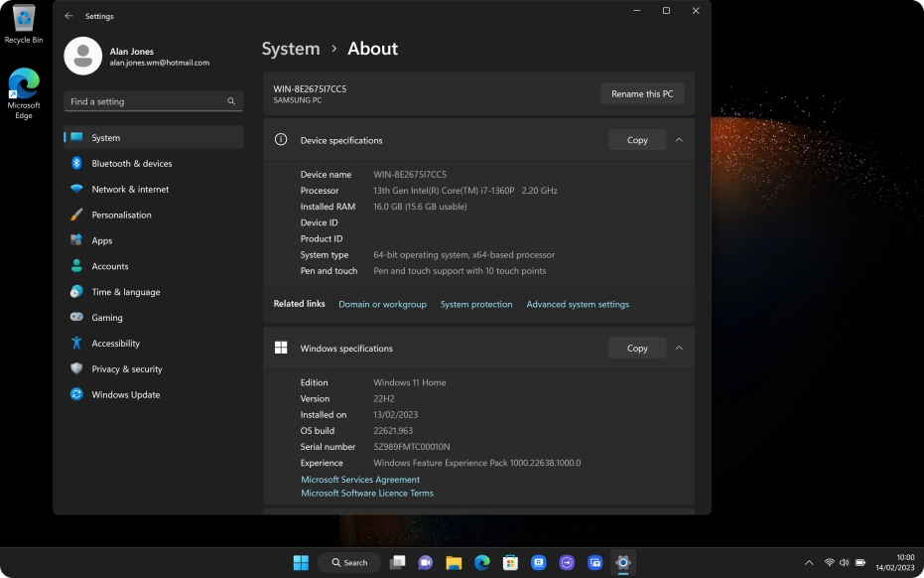
Task: Click Alan Jones's profile picture
Action: 81,56
